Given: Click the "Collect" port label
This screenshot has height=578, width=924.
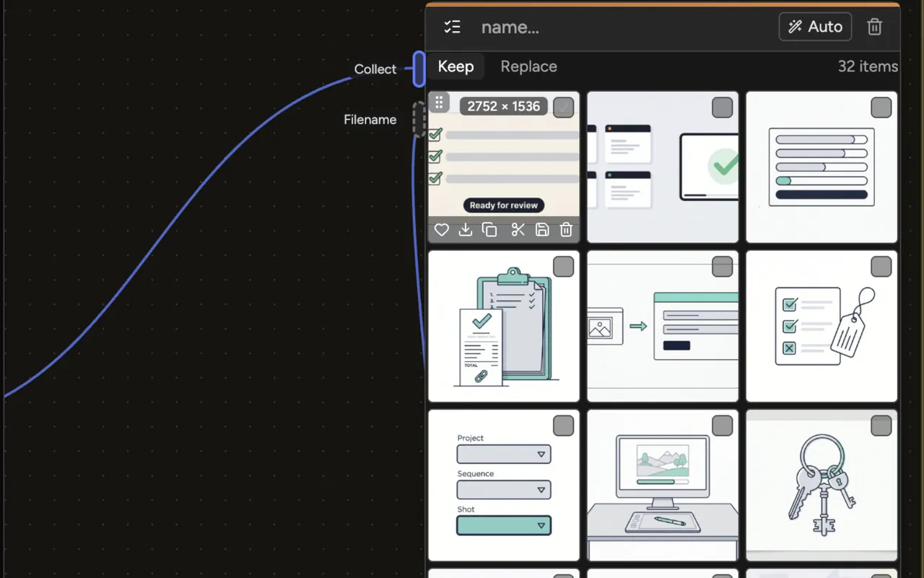Looking at the screenshot, I should pyautogui.click(x=375, y=69).
